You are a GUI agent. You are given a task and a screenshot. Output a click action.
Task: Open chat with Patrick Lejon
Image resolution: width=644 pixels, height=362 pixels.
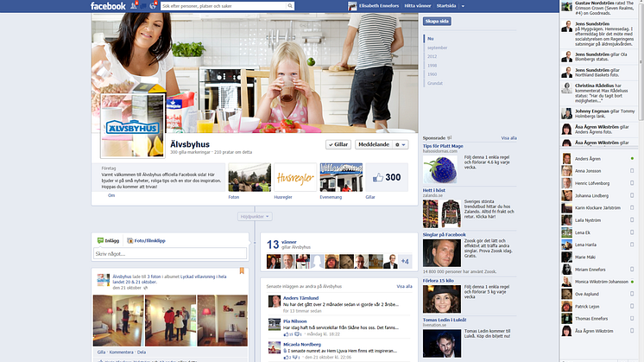tap(598, 307)
